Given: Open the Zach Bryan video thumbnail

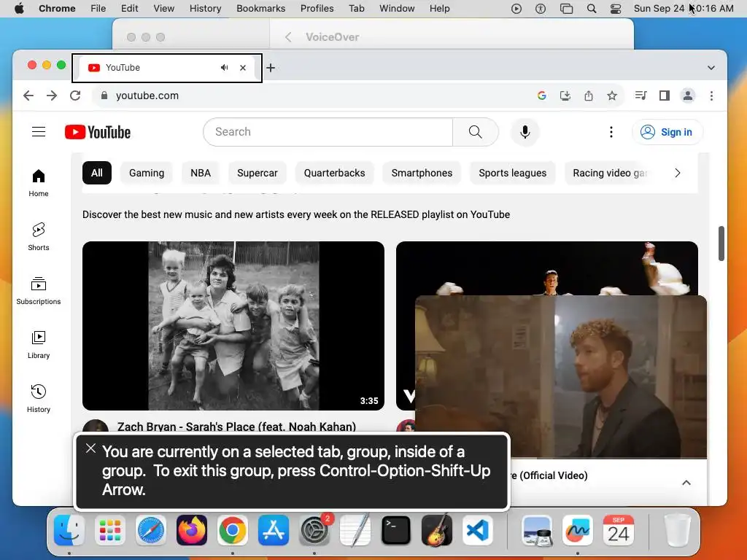Looking at the screenshot, I should tap(233, 326).
